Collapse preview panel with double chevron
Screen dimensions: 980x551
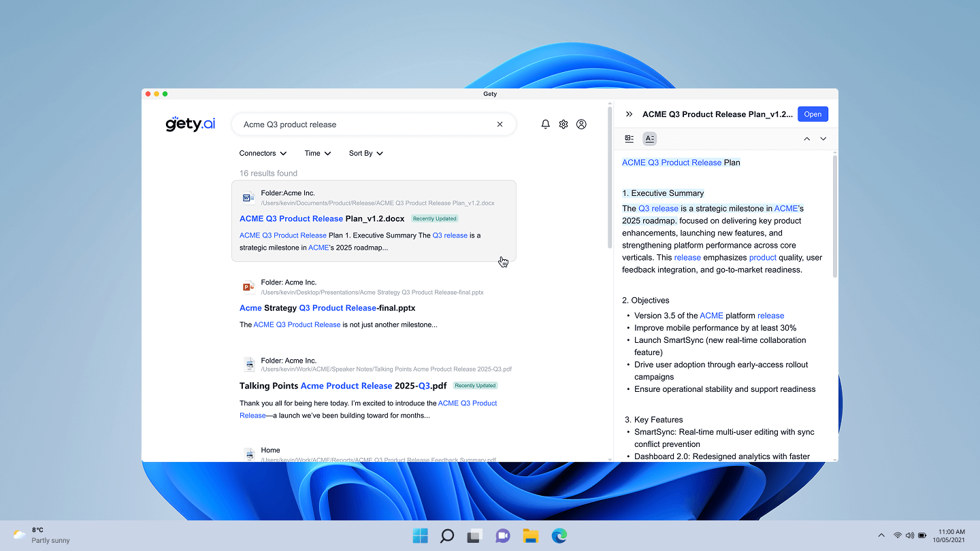629,114
